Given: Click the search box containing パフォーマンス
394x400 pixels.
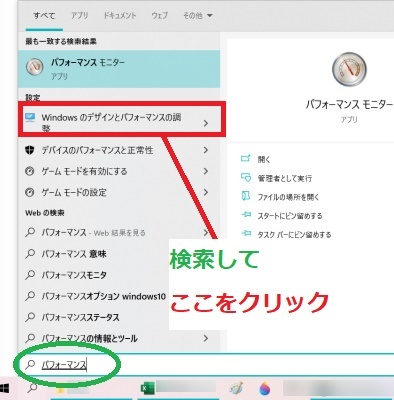Looking at the screenshot, I should pos(207,365).
